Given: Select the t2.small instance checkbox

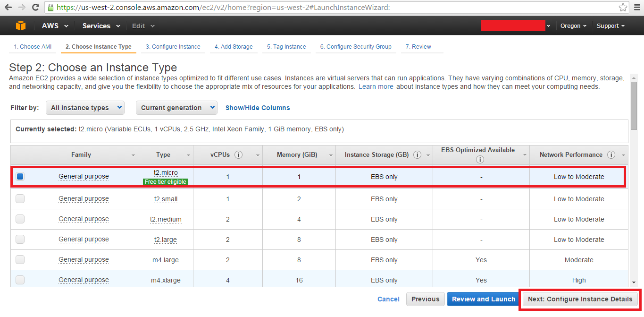Looking at the screenshot, I should pyautogui.click(x=20, y=199).
